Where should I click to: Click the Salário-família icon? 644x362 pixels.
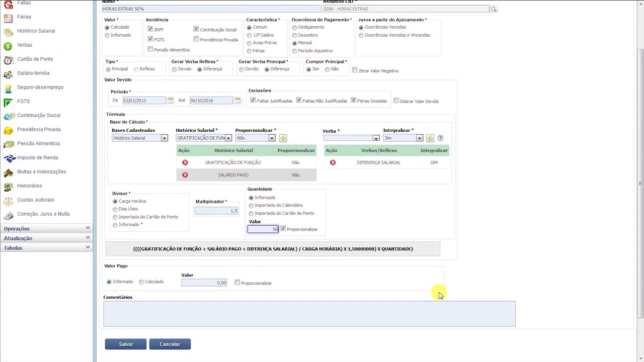[x=8, y=74]
